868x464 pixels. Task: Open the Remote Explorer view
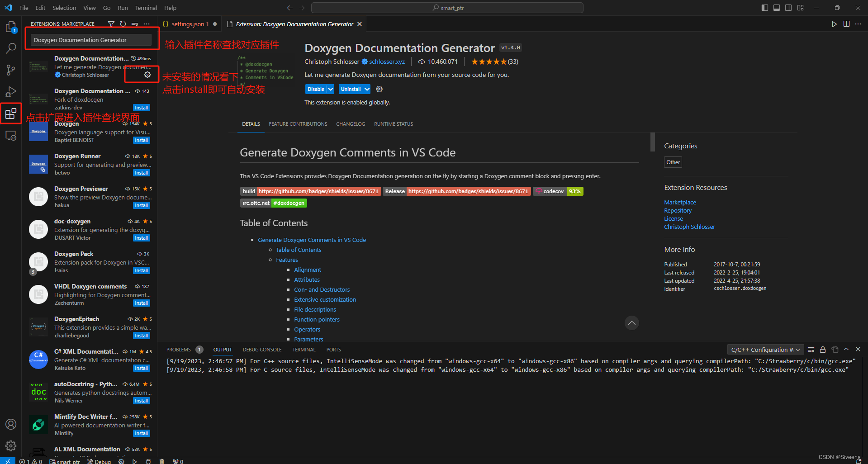(11, 135)
